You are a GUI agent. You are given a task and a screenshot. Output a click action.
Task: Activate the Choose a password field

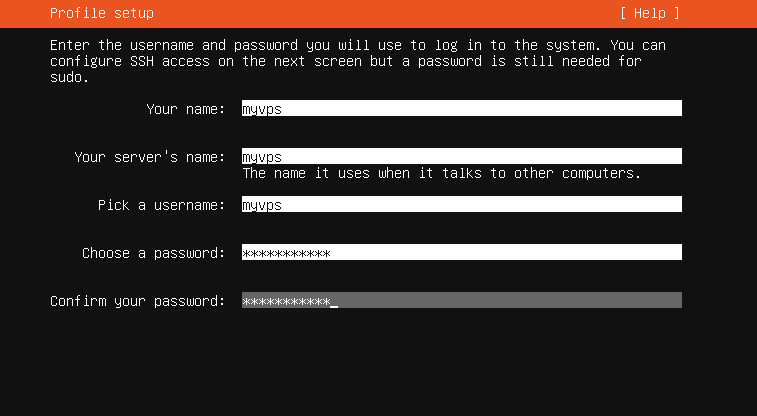click(x=462, y=252)
